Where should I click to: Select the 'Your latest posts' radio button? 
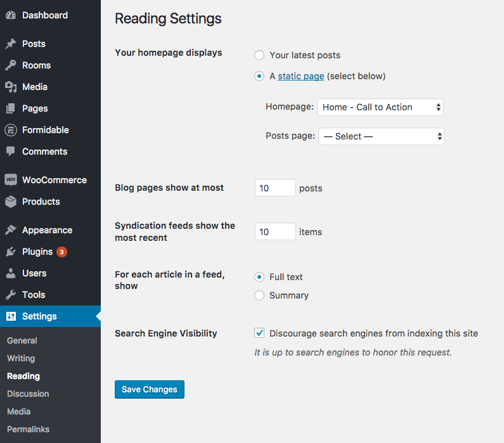[x=259, y=55]
